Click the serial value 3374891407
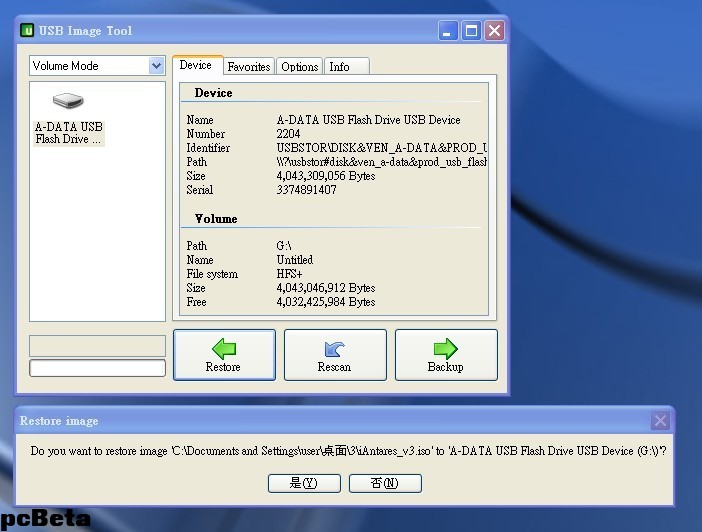Image resolution: width=702 pixels, height=532 pixels. (x=306, y=190)
